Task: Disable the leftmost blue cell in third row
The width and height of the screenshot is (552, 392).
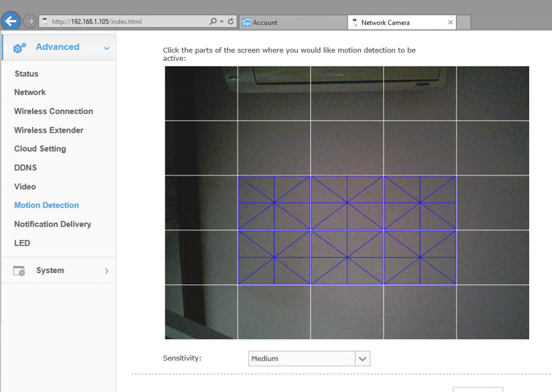Action: [274, 203]
